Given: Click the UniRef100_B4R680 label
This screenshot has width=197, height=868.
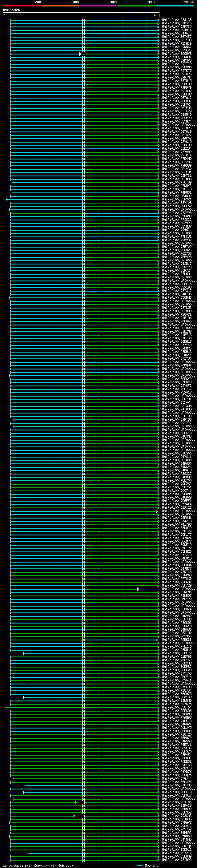Looking at the screenshot, I should 177,464.
